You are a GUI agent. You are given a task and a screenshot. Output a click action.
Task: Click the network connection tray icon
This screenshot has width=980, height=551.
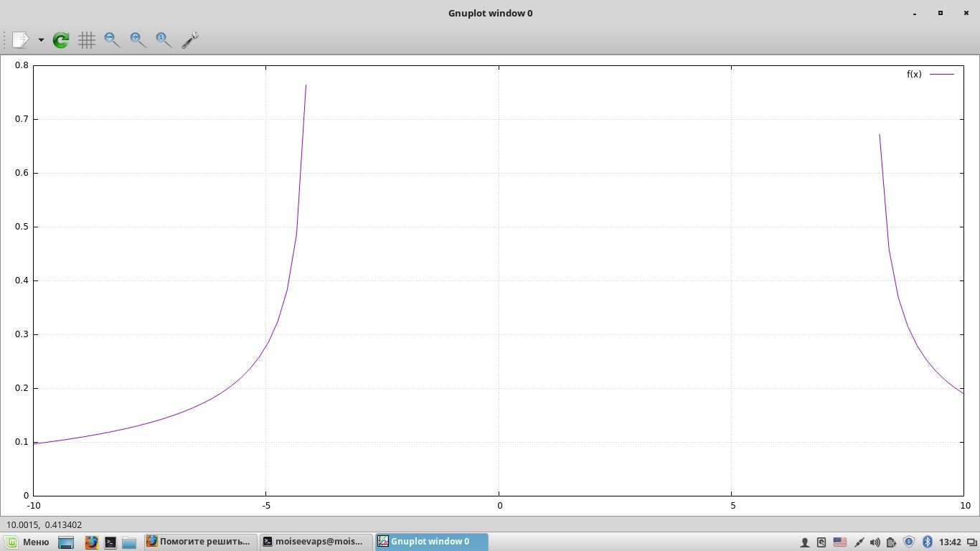859,542
